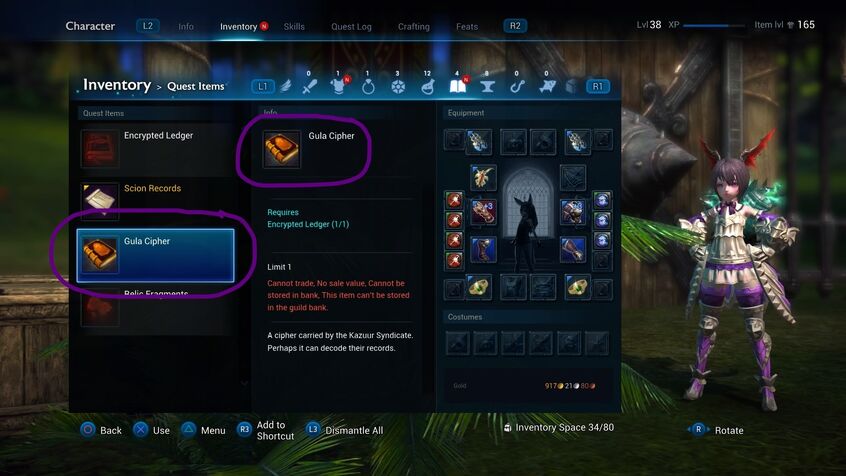846x476 pixels.
Task: Open the ring accessories category
Action: (368, 86)
